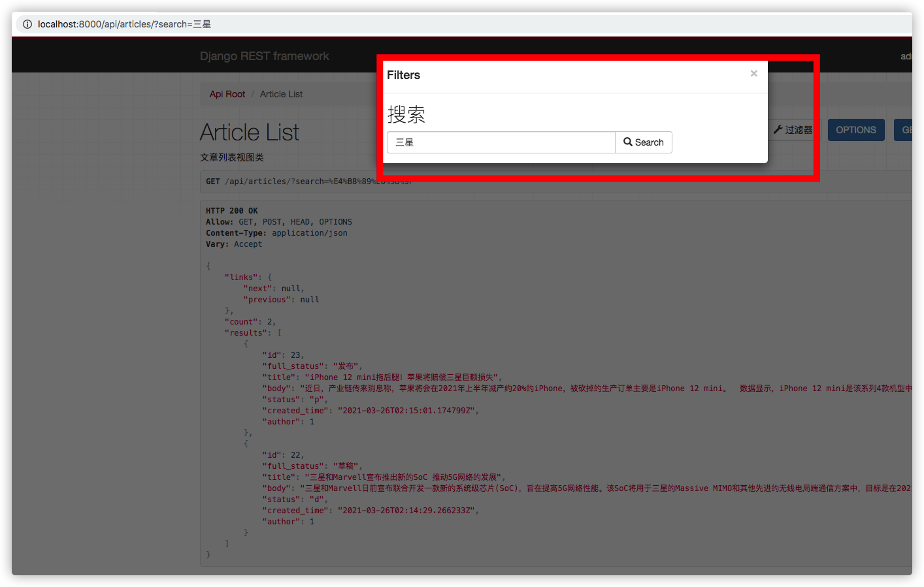Click the Filters dialog title
This screenshot has width=924, height=587.
pyautogui.click(x=403, y=75)
